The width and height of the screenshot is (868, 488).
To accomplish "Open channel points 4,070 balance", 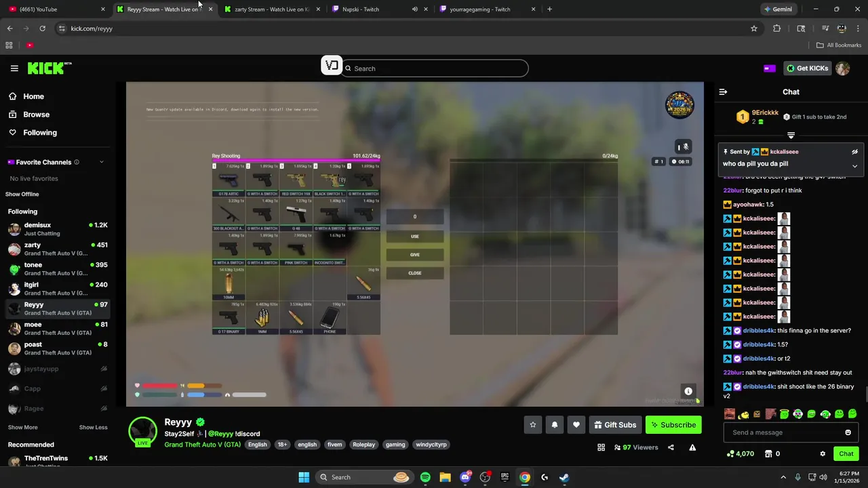I will pyautogui.click(x=740, y=453).
